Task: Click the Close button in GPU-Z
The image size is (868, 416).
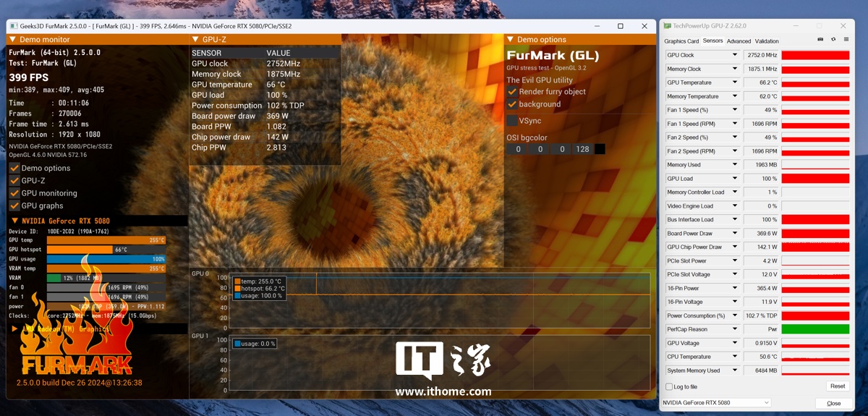Action: click(833, 403)
